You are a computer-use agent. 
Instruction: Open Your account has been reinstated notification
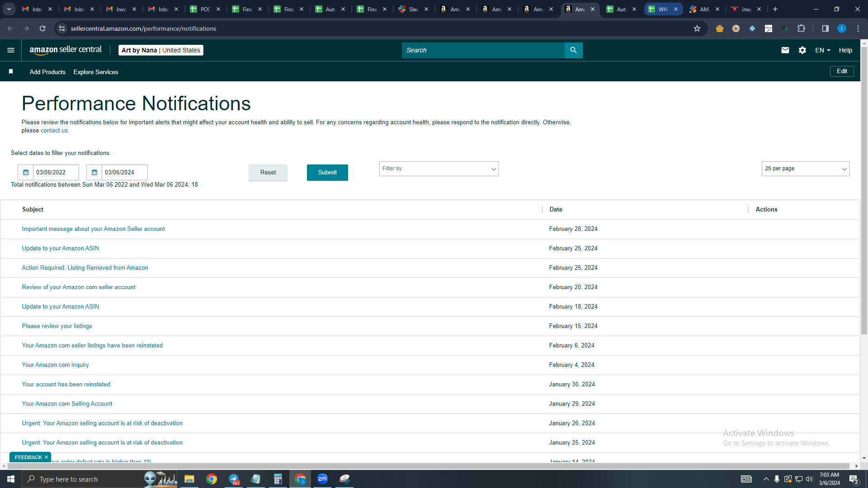point(66,385)
